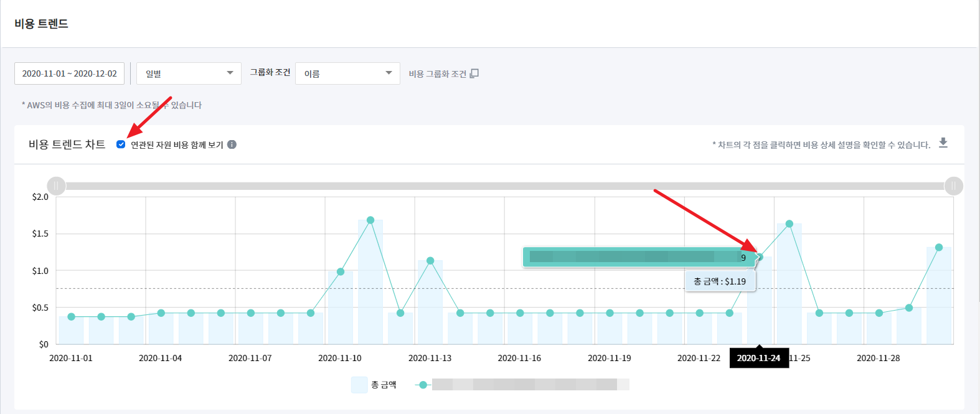Click the highest data point near 2020-11-11
This screenshot has height=414, width=980.
(370, 220)
